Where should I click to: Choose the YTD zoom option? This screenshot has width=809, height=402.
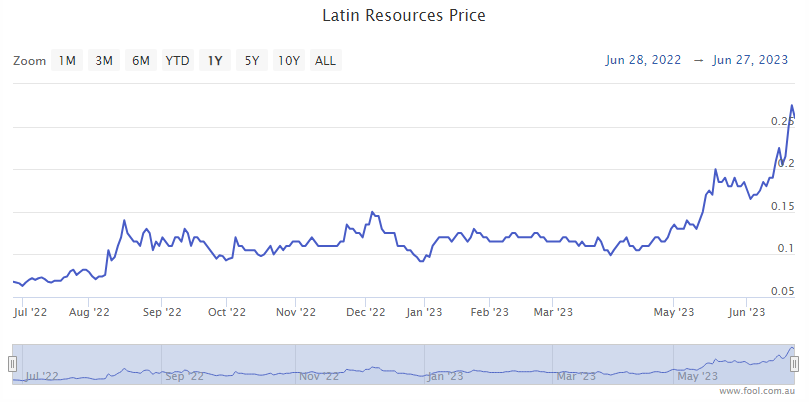pyautogui.click(x=178, y=61)
